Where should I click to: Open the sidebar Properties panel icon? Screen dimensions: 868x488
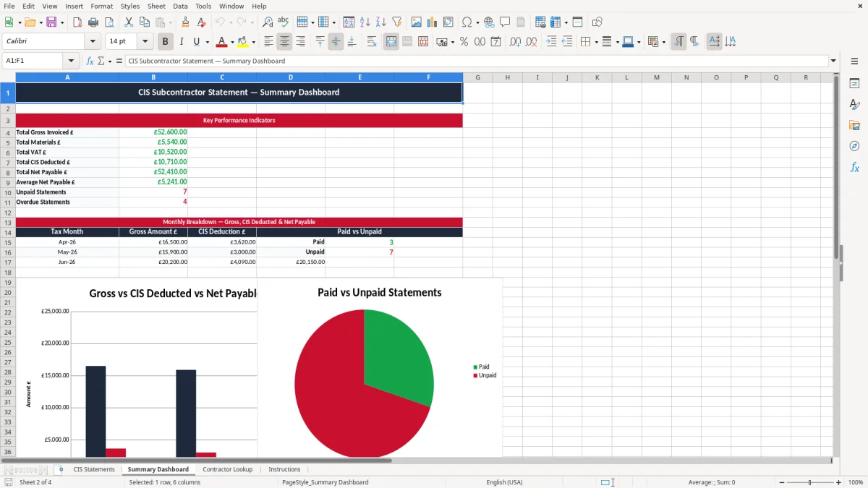(854, 84)
